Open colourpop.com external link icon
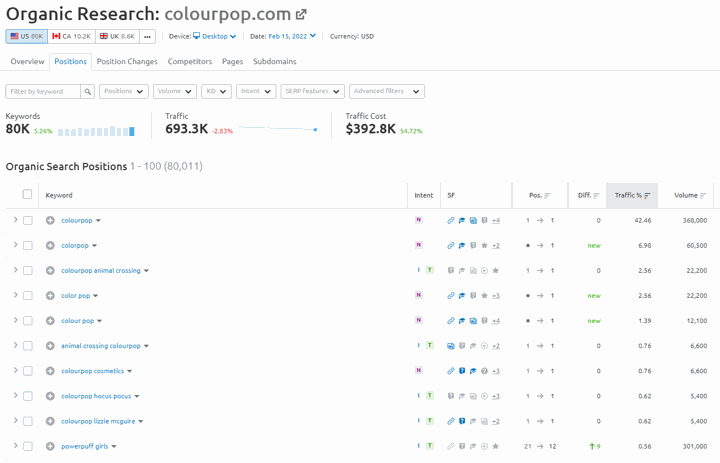This screenshot has height=463, width=720. coord(301,15)
